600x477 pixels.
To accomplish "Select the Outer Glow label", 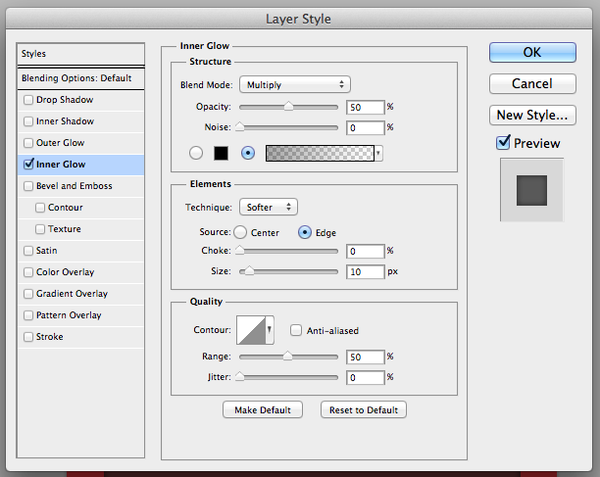I will pyautogui.click(x=60, y=143).
